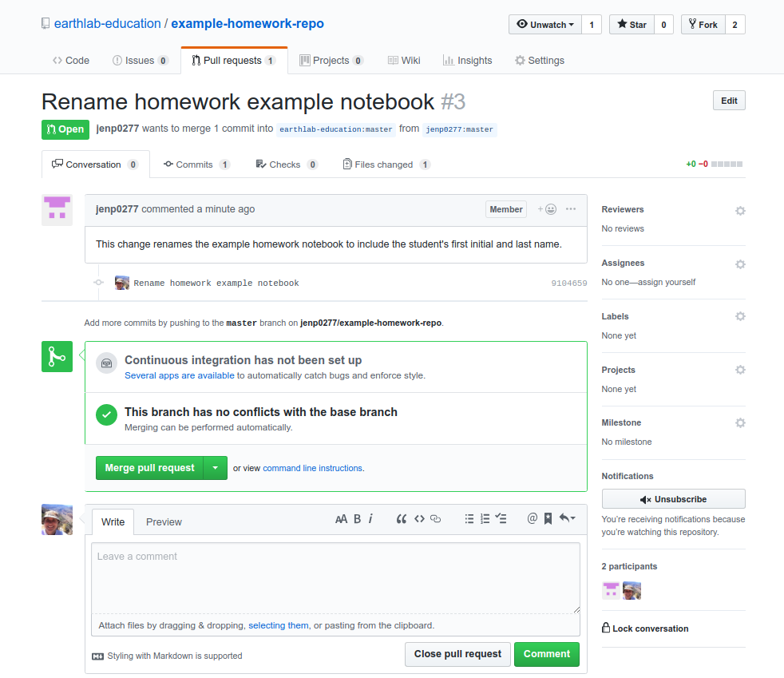Click purple participant avatar in sidebar
The width and height of the screenshot is (784, 678).
point(611,590)
